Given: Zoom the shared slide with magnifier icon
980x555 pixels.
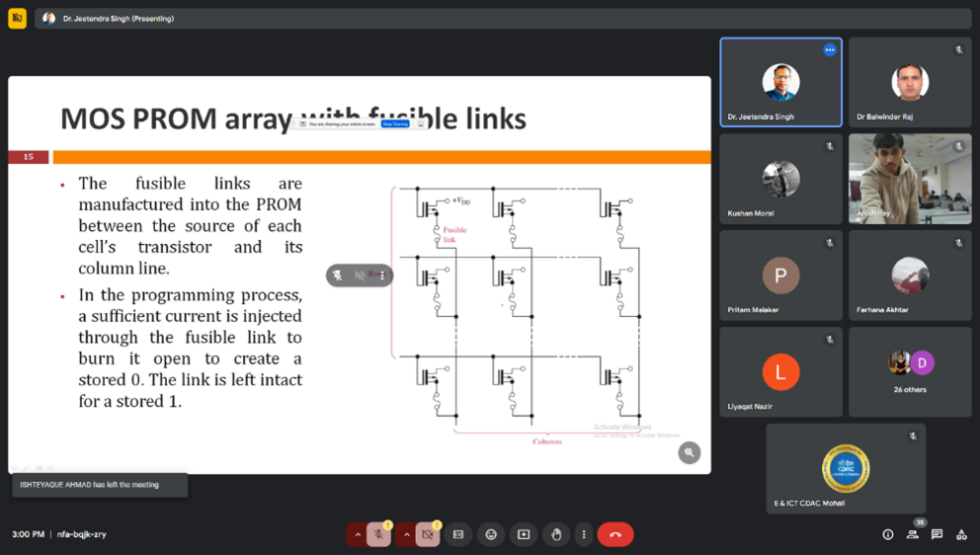Looking at the screenshot, I should 690,452.
